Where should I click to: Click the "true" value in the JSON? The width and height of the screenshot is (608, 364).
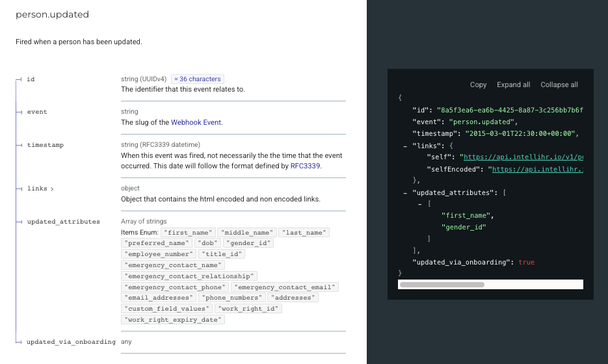(526, 262)
